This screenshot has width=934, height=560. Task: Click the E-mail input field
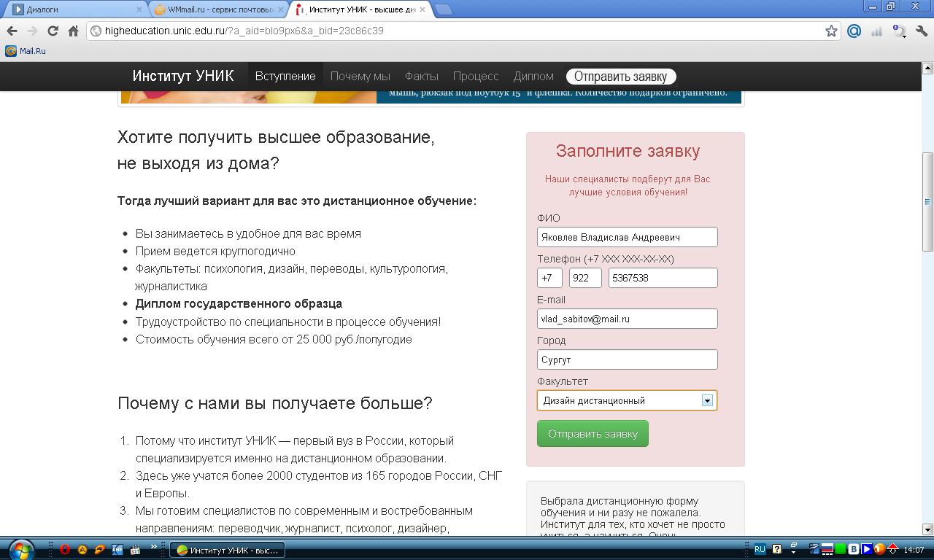[x=628, y=319]
